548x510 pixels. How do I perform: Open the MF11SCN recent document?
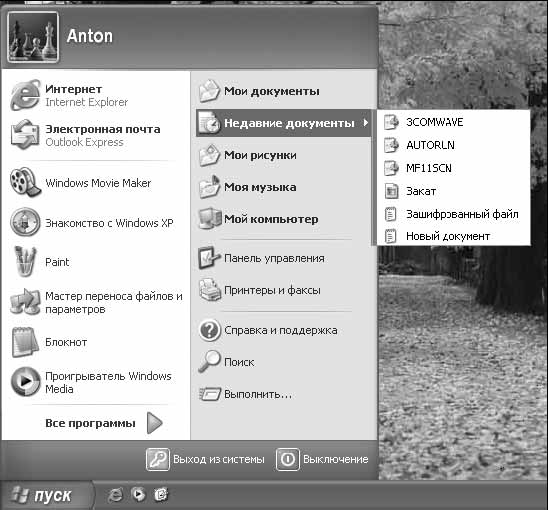pos(454,168)
